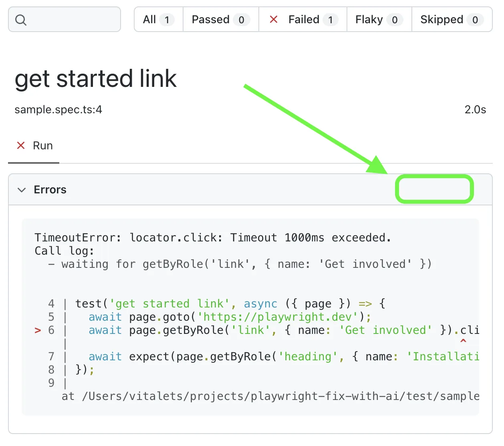This screenshot has height=446, width=504.
Task: Click the TimeoutError message line
Action: (x=213, y=237)
